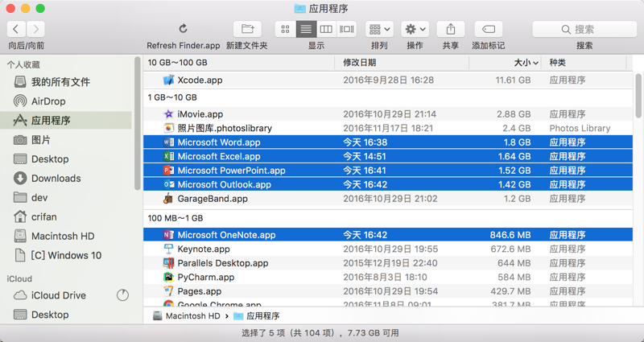The width and height of the screenshot is (644, 342).
Task: Click the Parallels Desktop.app icon
Action: click(168, 263)
